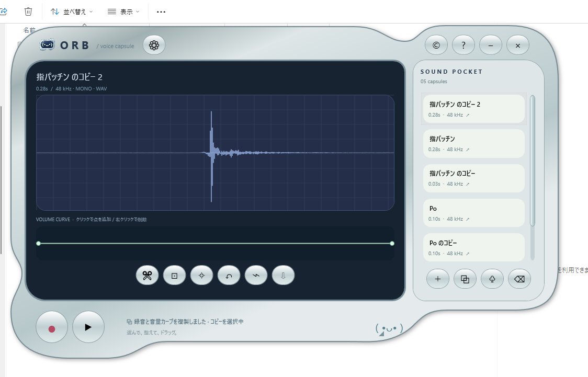Open ORB help with the question mark

[x=463, y=45]
